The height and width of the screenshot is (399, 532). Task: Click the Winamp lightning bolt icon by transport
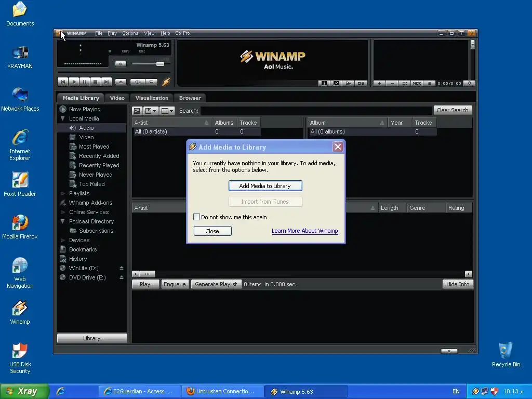pos(166,82)
